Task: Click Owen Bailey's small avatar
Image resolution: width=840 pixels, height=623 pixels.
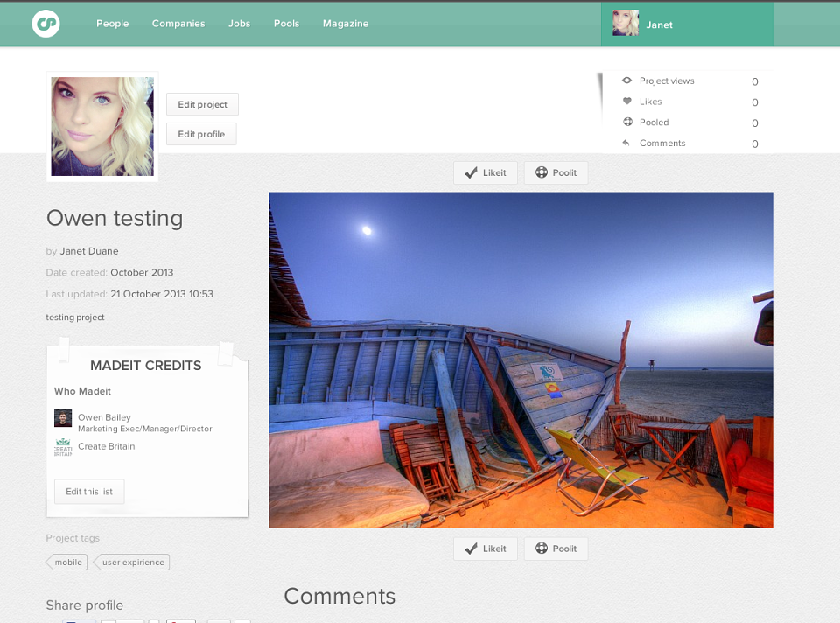Action: click(x=63, y=418)
